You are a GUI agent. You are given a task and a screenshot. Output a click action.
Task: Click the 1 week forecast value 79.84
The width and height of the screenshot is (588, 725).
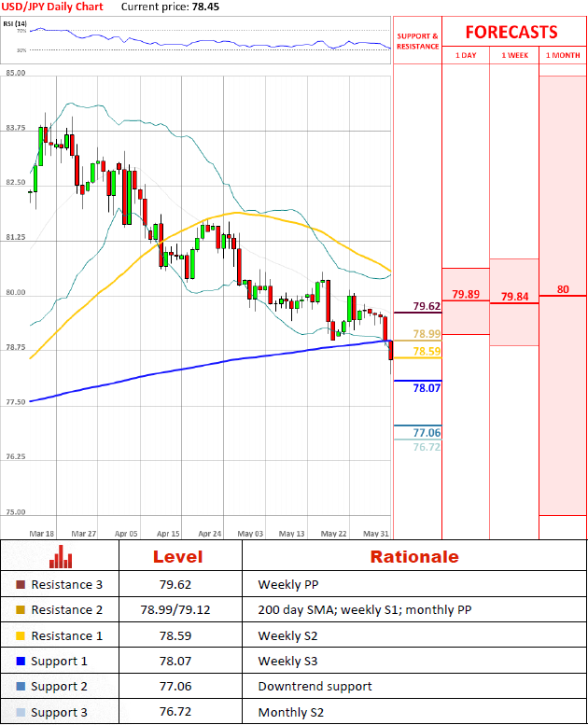click(514, 297)
